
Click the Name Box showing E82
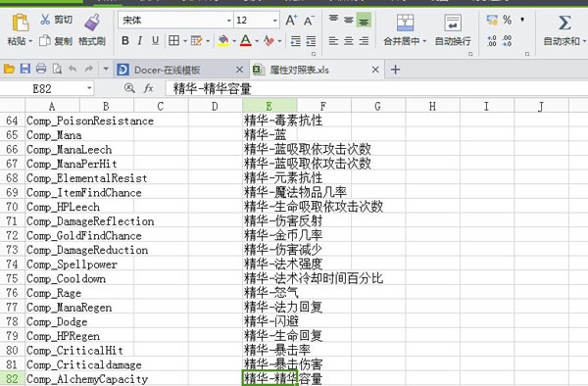tap(46, 89)
